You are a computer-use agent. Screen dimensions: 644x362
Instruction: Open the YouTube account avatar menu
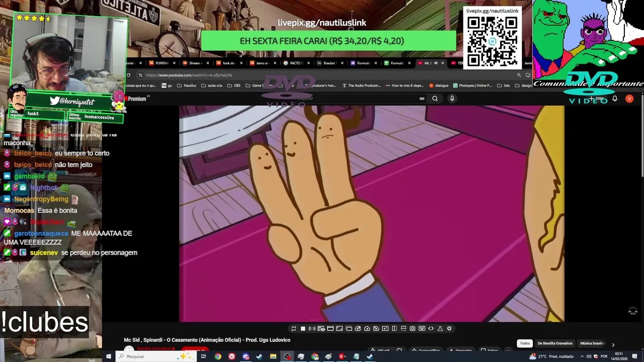coord(629,99)
